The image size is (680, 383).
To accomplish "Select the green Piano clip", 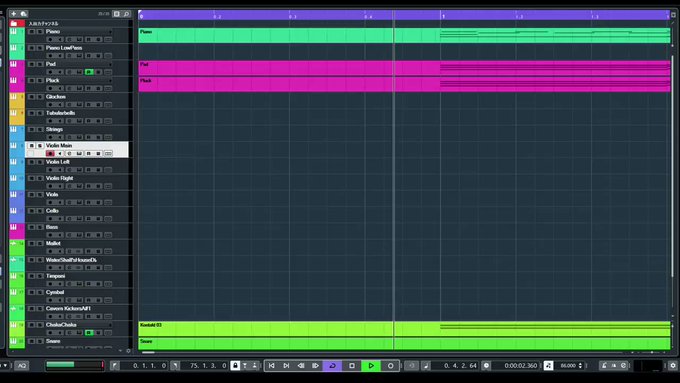I will (404, 35).
